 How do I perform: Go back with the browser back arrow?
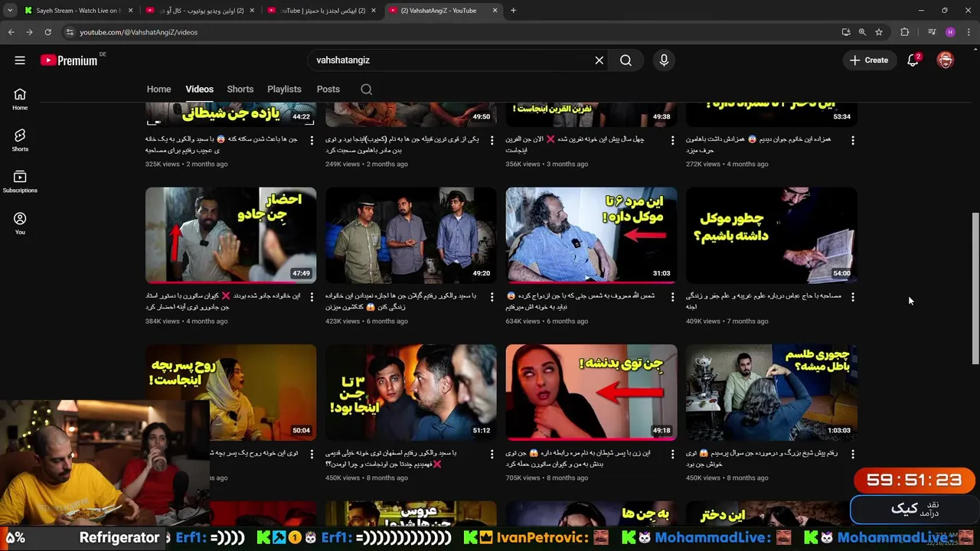(11, 32)
